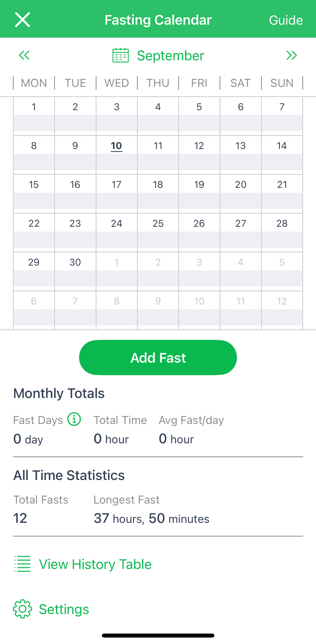Advance to next month using double-right arrows

(x=291, y=55)
